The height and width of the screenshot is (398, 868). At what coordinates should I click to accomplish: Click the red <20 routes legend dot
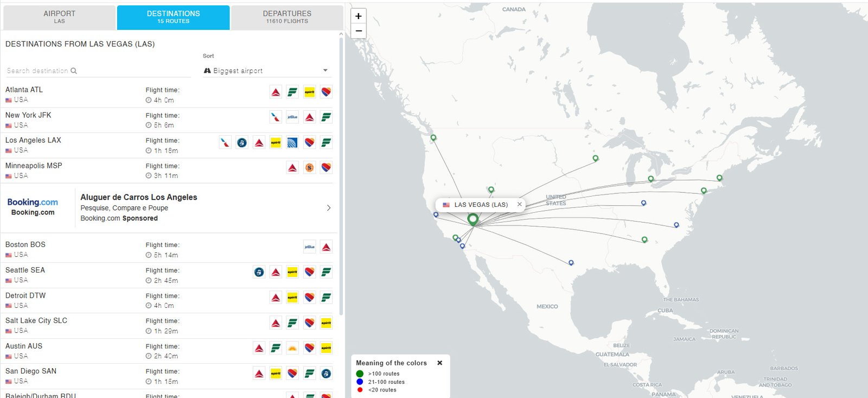(x=360, y=390)
